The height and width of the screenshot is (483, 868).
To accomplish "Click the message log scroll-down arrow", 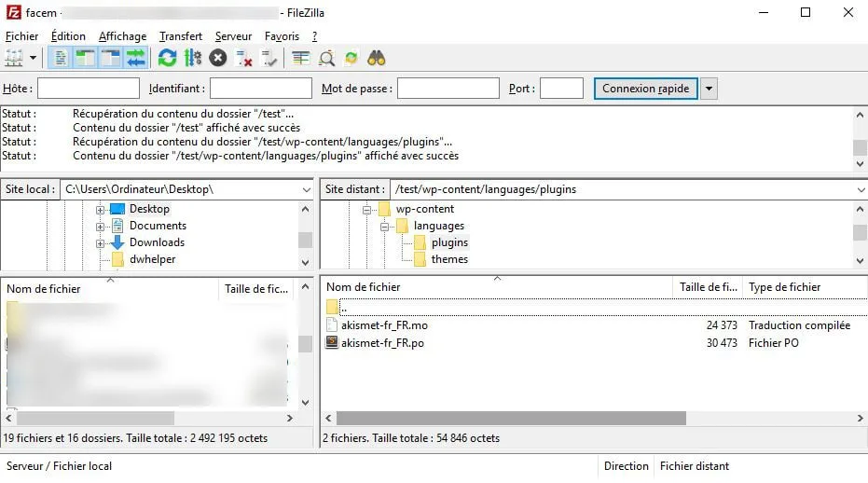I will (x=860, y=164).
